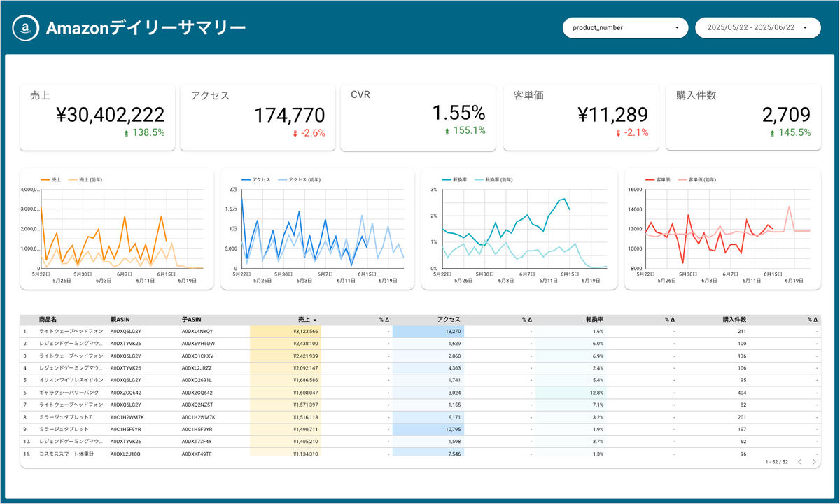Open the product_number filter dropdown

point(625,27)
